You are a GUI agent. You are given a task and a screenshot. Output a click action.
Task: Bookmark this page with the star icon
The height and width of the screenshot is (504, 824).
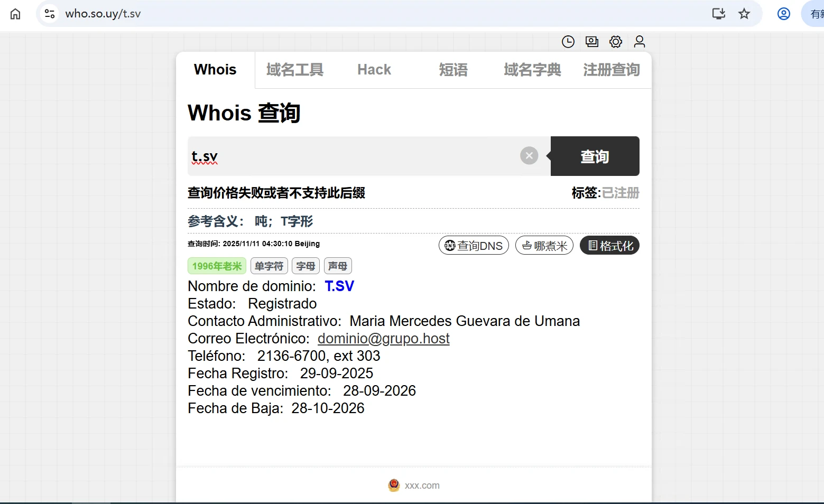point(744,14)
